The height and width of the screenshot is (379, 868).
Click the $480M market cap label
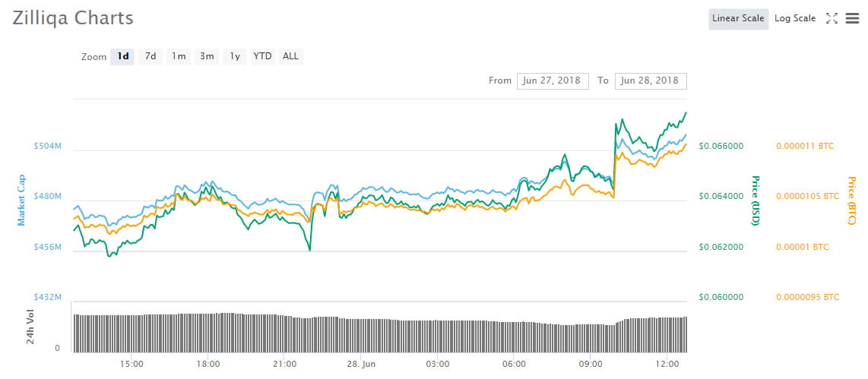click(x=48, y=197)
